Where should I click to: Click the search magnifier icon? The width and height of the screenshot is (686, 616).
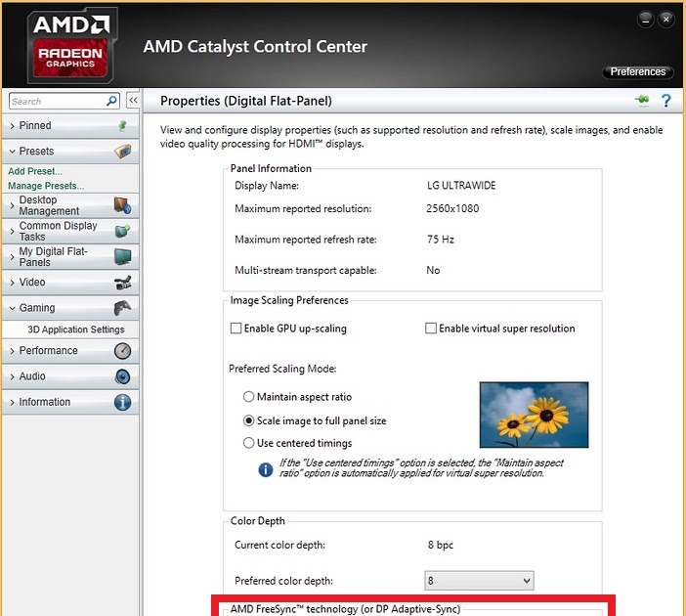[x=112, y=101]
